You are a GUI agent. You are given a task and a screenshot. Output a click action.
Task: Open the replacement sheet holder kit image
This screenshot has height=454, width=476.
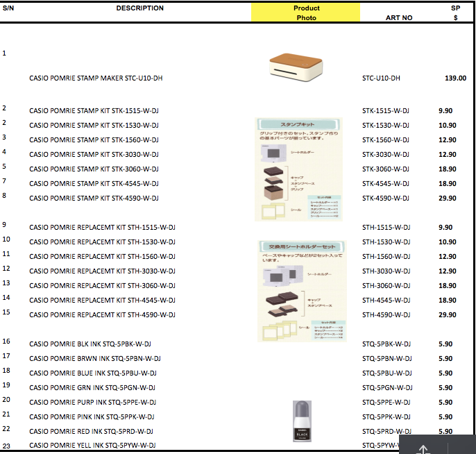[302, 291]
